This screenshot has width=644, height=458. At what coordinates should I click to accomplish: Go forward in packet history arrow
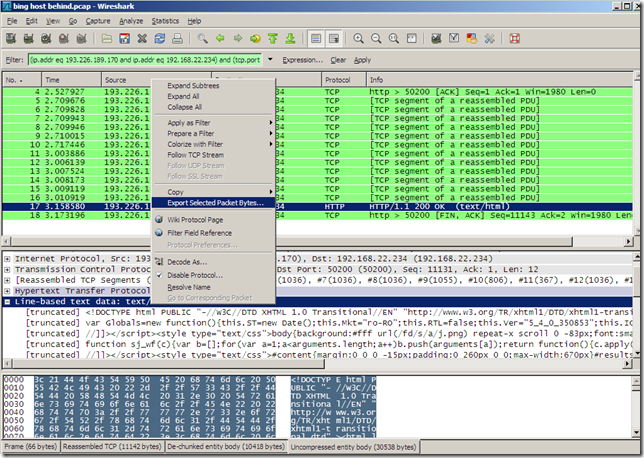pyautogui.click(x=238, y=39)
